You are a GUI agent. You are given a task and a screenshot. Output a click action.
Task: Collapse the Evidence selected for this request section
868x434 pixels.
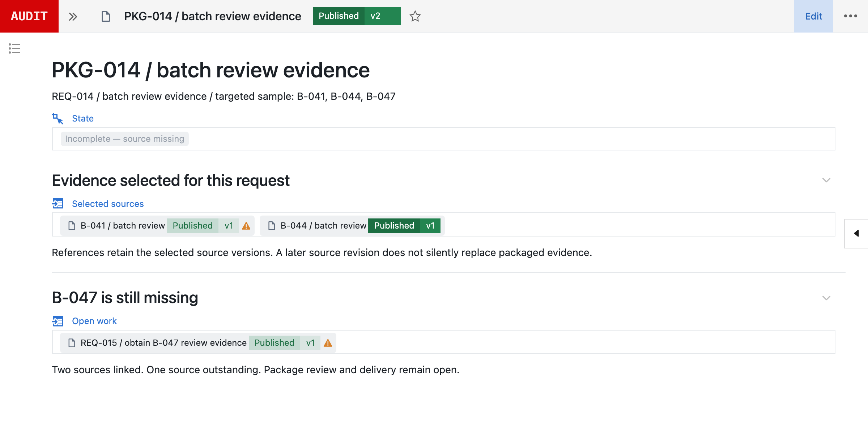pos(826,180)
